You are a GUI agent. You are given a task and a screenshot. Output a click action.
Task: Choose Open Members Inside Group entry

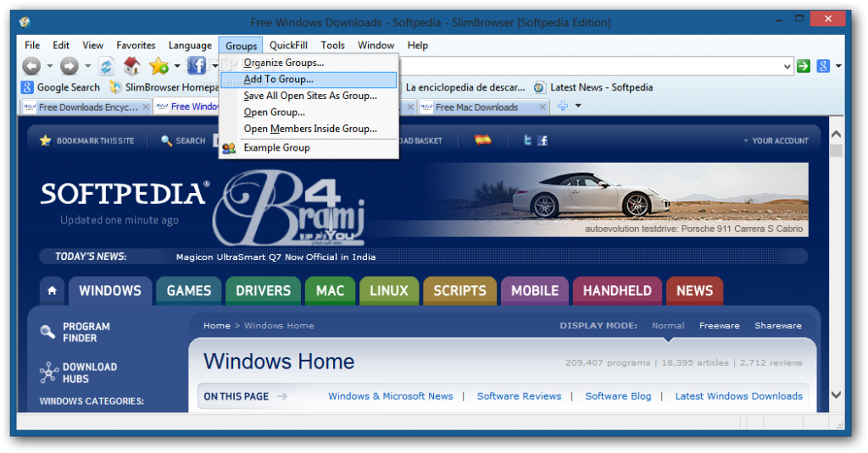click(309, 129)
